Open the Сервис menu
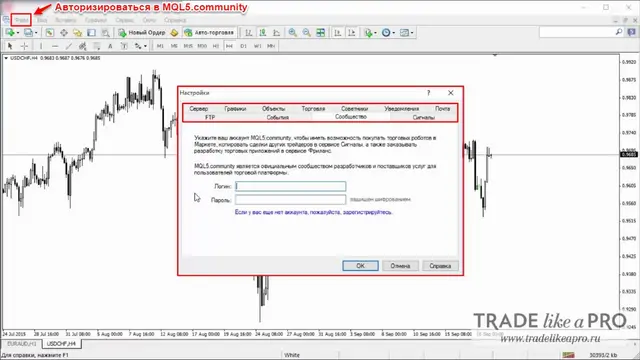The width and height of the screenshot is (640, 360). click(124, 20)
